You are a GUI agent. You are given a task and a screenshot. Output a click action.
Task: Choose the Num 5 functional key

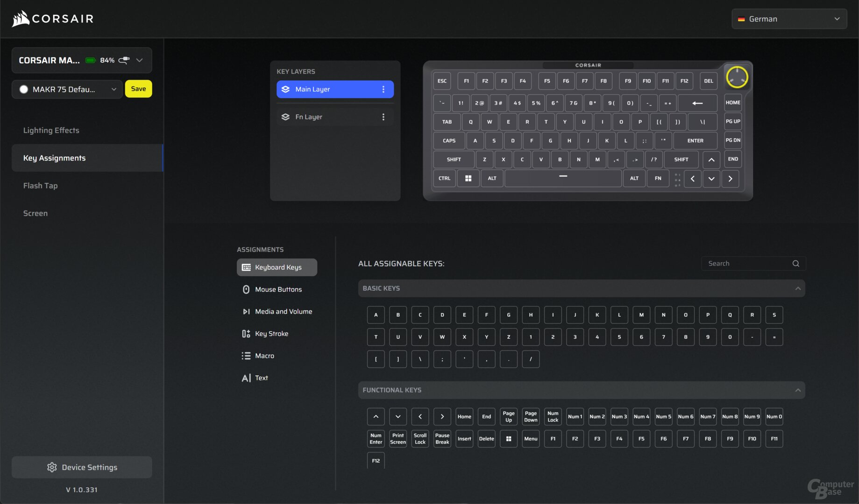tap(663, 417)
